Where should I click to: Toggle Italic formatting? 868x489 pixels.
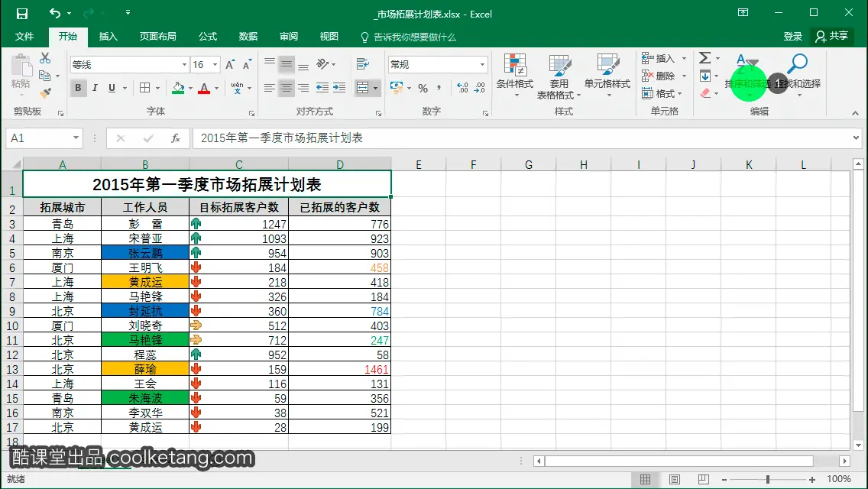[x=95, y=88]
